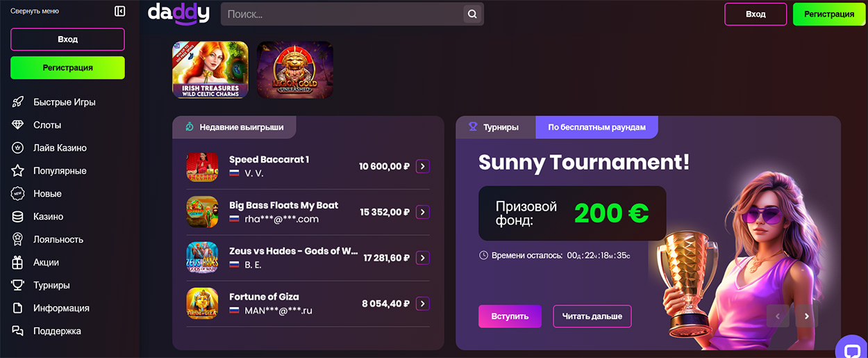This screenshot has width=868, height=358.
Task: Open the Fortune of Giza win arrow
Action: 422,304
